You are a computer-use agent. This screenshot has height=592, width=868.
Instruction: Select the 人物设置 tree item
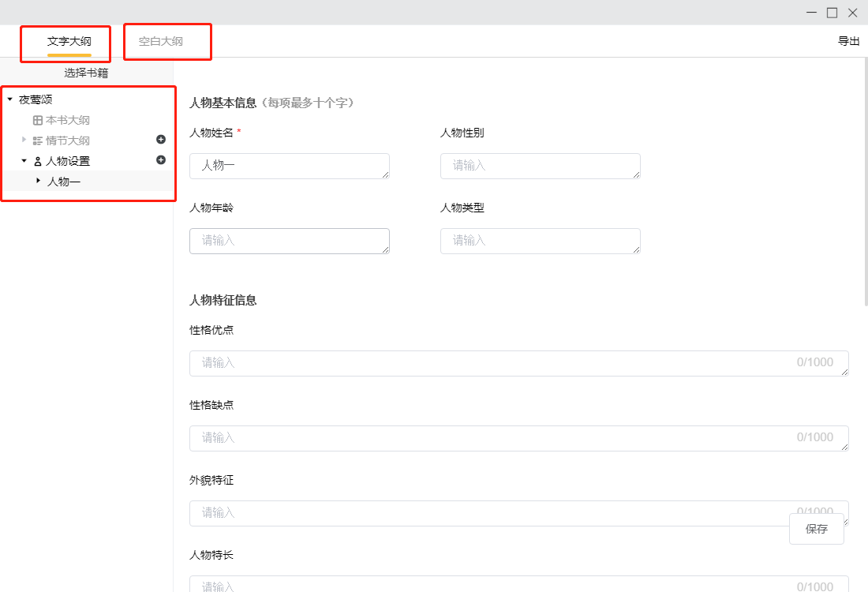coord(68,161)
